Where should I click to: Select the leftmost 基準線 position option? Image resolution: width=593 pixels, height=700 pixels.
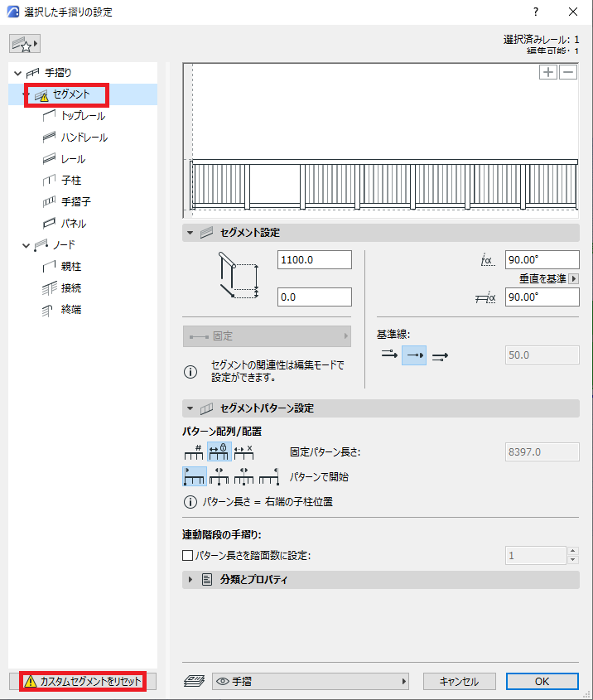(x=389, y=355)
